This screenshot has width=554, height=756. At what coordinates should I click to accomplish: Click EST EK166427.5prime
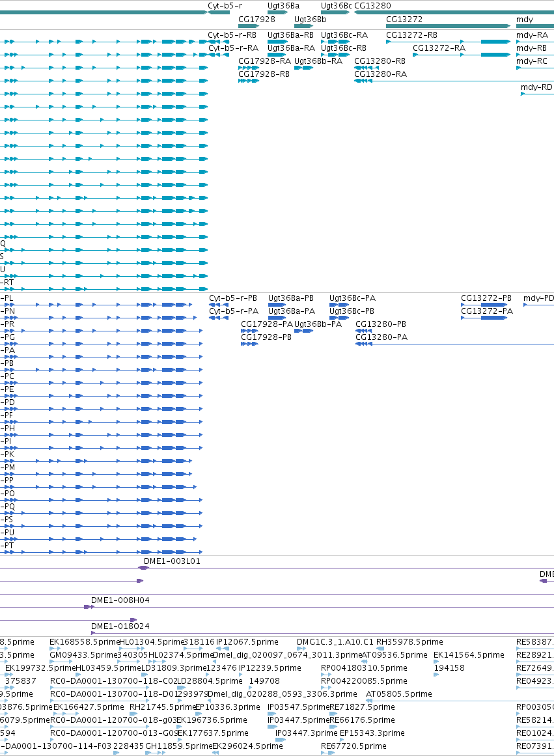pos(89,707)
